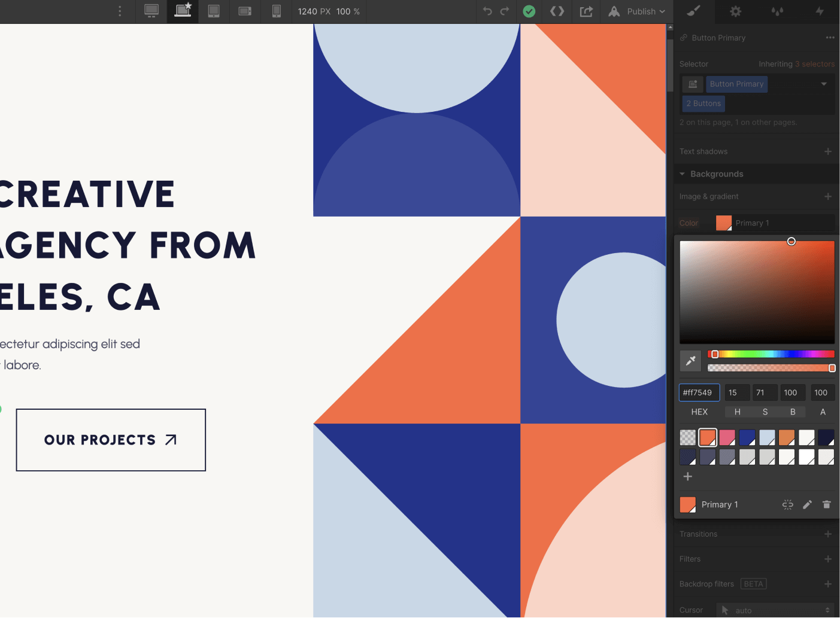Select the darkest navy swatch in first row

click(826, 437)
